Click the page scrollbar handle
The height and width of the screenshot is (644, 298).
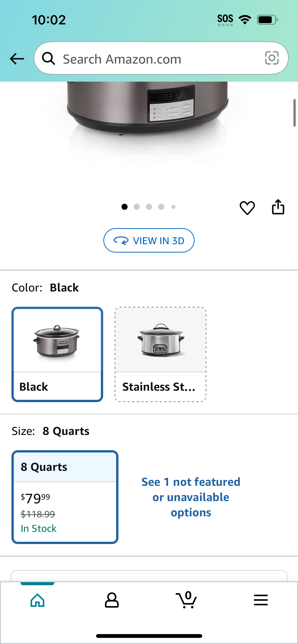294,113
